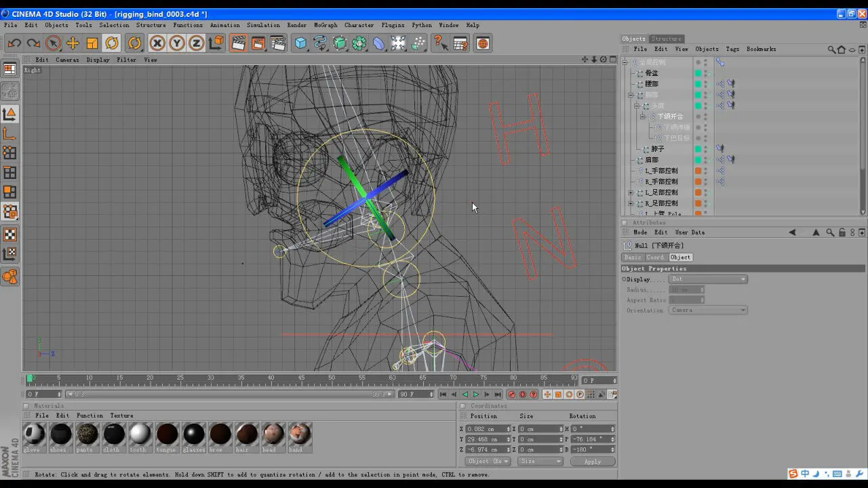Open the Display dropdown showing Dot

(708, 279)
